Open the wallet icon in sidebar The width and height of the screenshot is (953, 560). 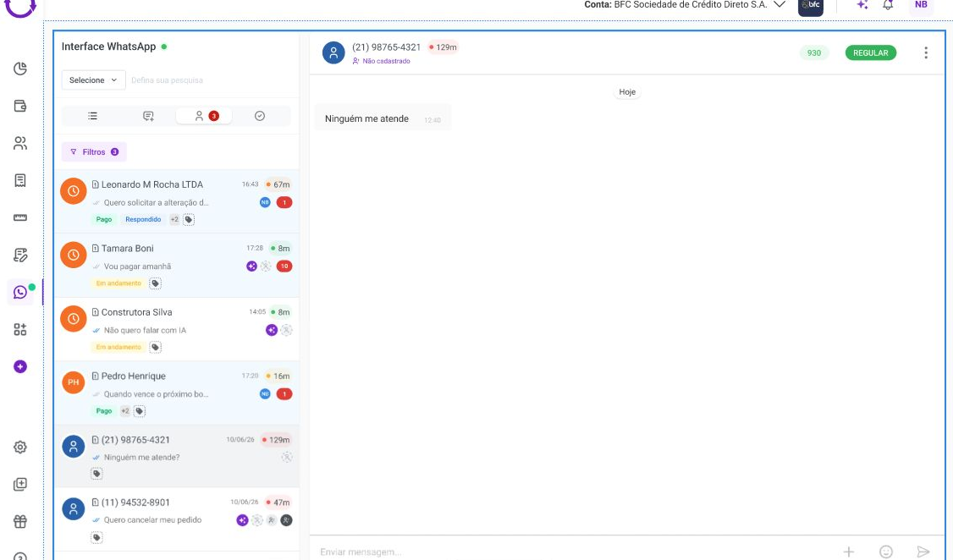click(x=20, y=106)
